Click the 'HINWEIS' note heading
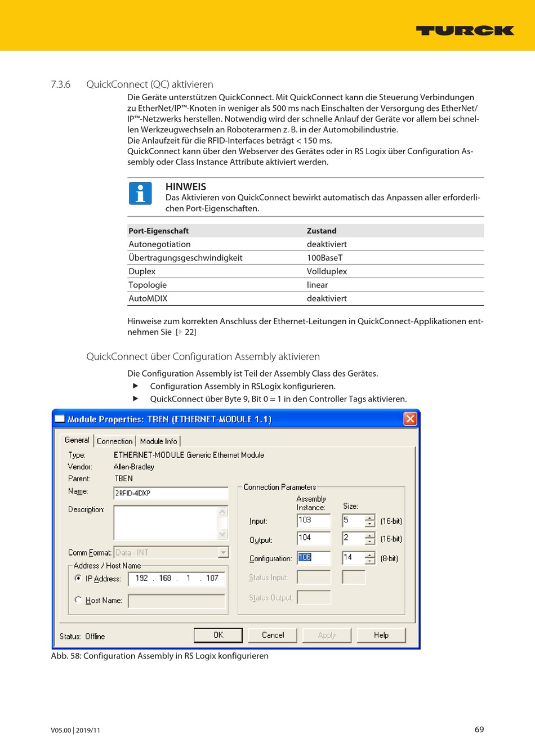Viewport: 535px width, 756px height. point(186,187)
